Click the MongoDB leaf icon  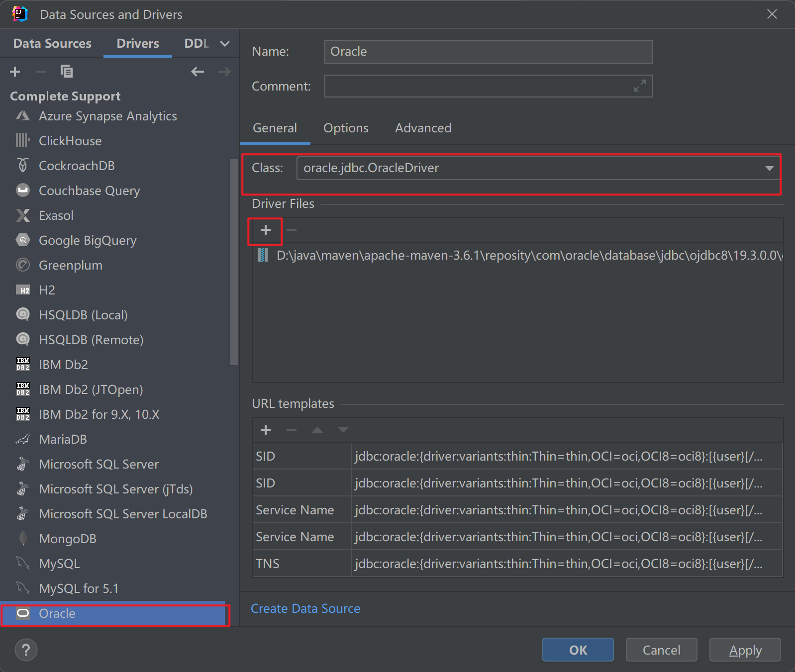tap(23, 539)
